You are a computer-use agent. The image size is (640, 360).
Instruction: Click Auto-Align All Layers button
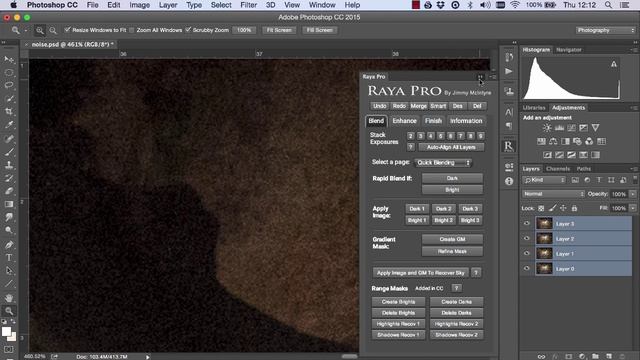[x=451, y=147]
